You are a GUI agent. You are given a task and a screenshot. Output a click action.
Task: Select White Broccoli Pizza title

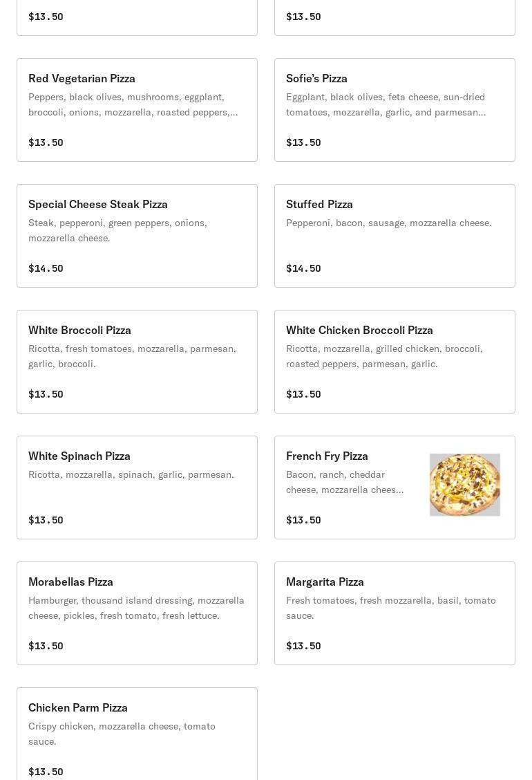pos(79,330)
